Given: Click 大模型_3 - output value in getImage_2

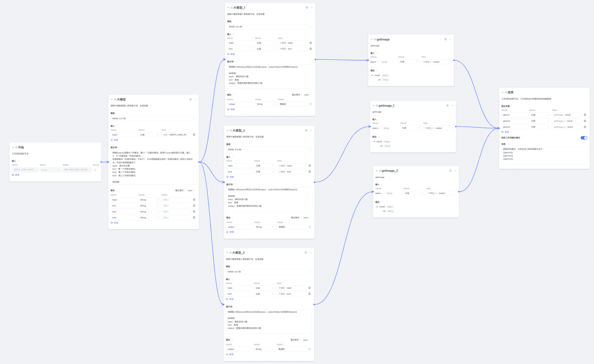Looking at the screenshot, I should pyautogui.click(x=441, y=193).
